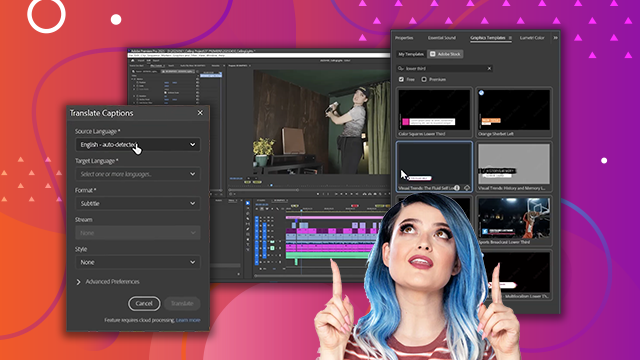640x360 pixels.
Task: Click the Home icon in Premiere header
Action: click(x=133, y=60)
